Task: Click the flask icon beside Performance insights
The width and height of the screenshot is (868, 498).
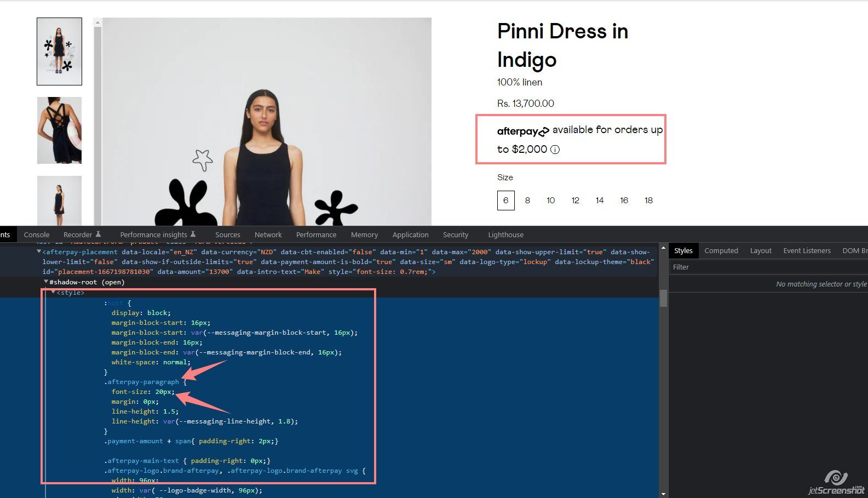Action: click(193, 234)
